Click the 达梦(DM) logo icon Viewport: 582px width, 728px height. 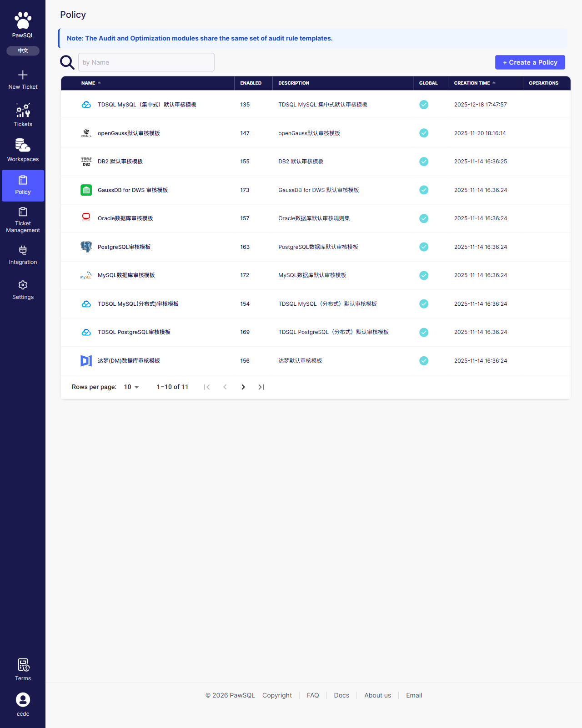86,361
